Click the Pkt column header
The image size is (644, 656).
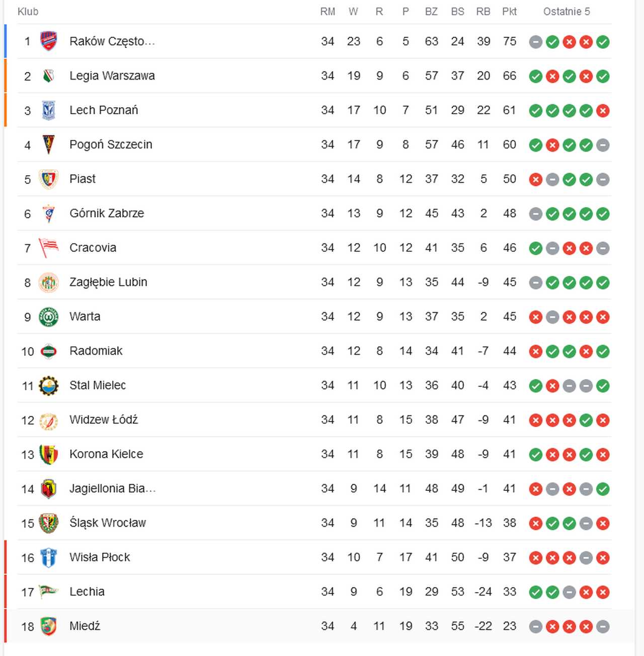coord(509,12)
